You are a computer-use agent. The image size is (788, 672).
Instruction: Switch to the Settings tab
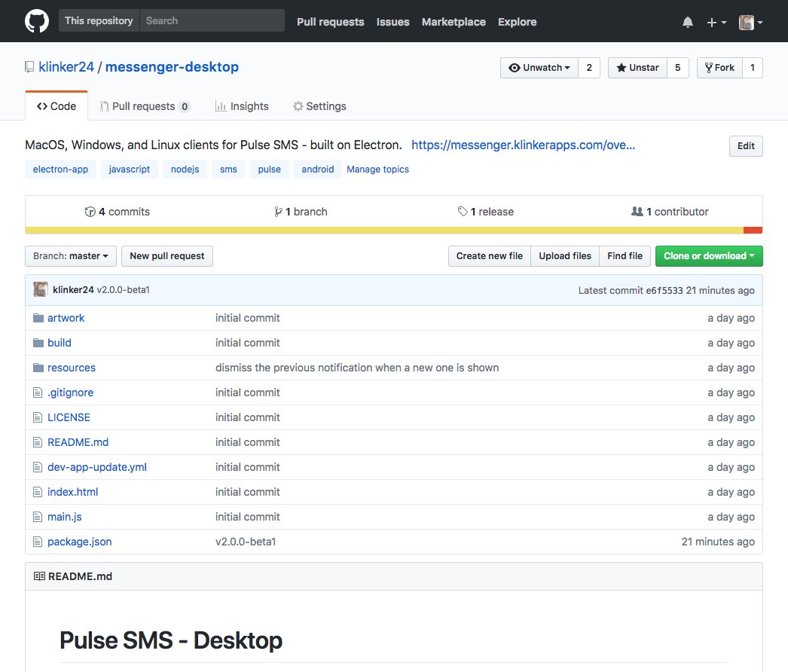click(x=319, y=106)
